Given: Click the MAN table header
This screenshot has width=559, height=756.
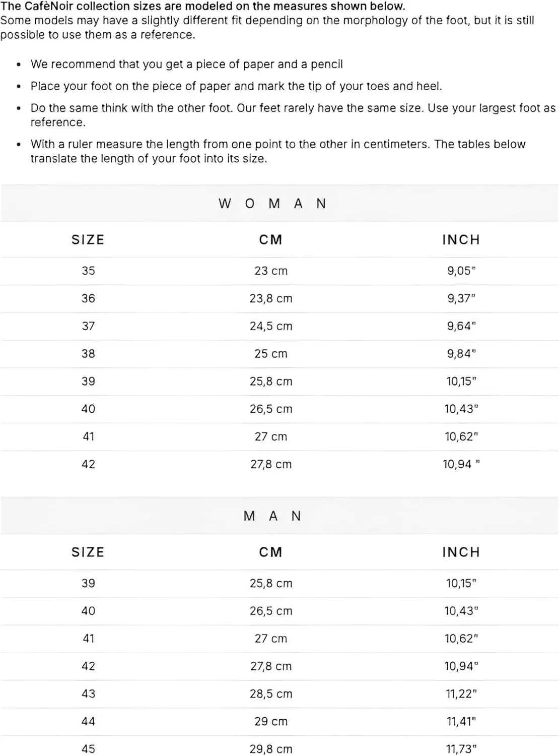Looking at the screenshot, I should click(x=272, y=516).
